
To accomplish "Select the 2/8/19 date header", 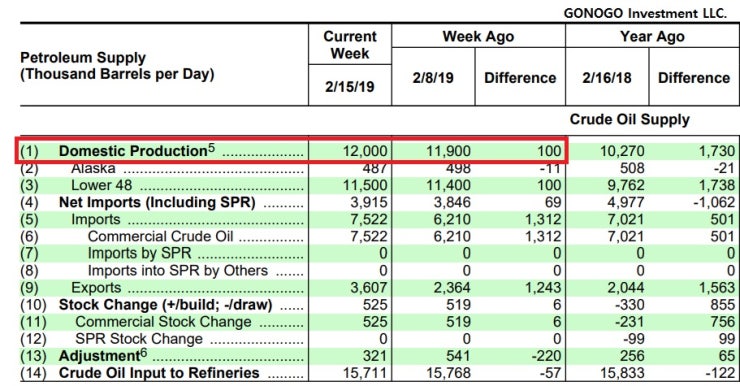I will click(x=433, y=77).
